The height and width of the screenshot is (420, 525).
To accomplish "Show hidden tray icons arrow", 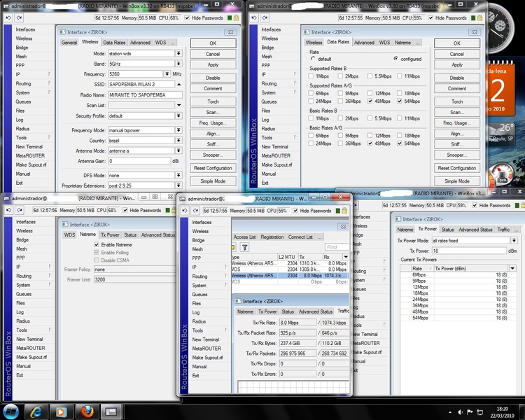I will [x=450, y=412].
